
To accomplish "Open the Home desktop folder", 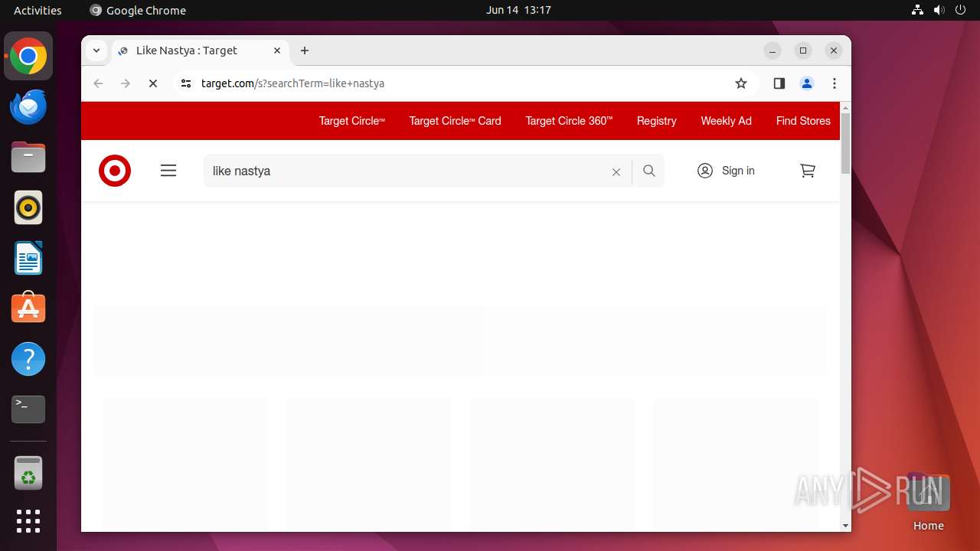I will pos(928,501).
